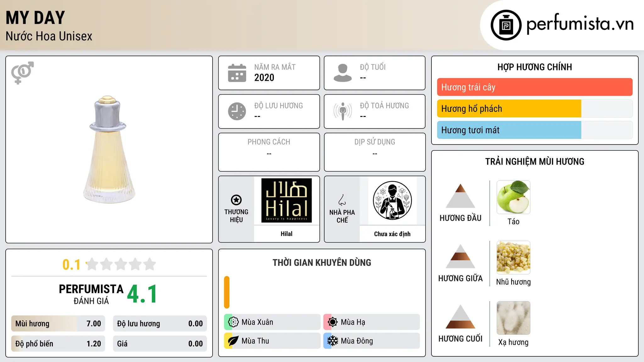Click the perfumista.vn site name
644x362 pixels.
click(x=580, y=24)
